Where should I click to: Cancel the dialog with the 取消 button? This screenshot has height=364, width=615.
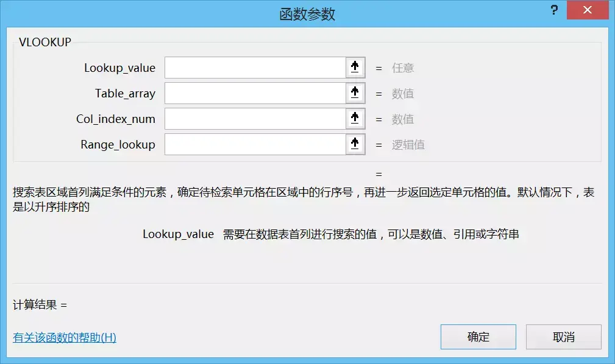(563, 336)
